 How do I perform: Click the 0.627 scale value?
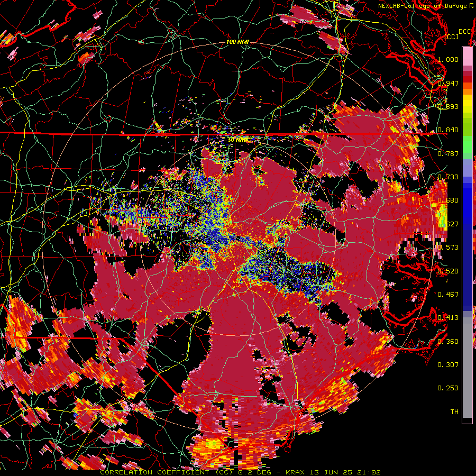[448, 224]
